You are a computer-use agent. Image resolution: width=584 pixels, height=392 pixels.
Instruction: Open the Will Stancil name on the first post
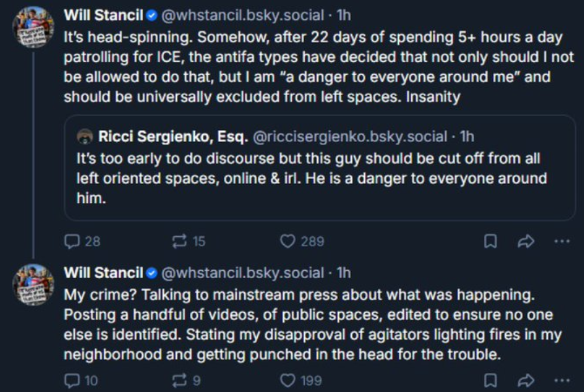coord(104,15)
